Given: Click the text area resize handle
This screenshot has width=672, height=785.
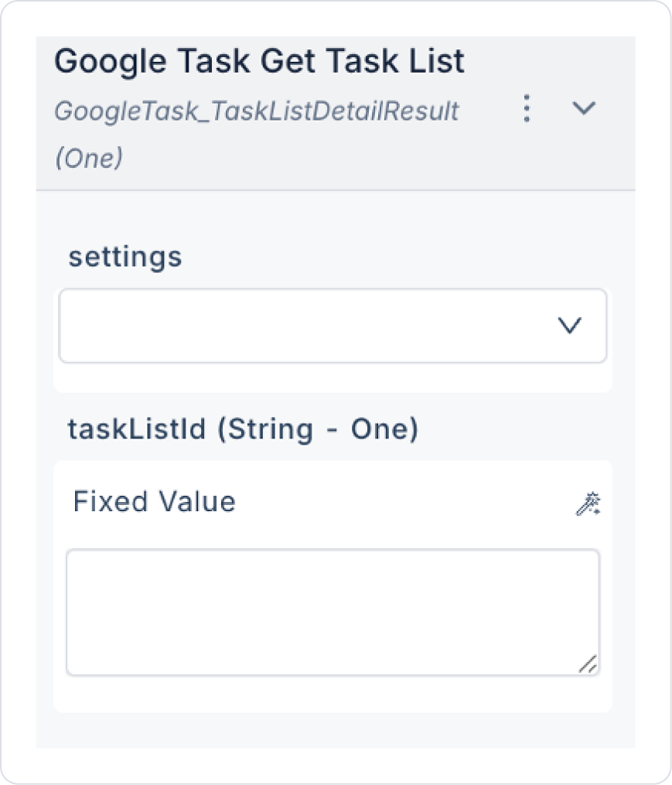Looking at the screenshot, I should pos(588,664).
